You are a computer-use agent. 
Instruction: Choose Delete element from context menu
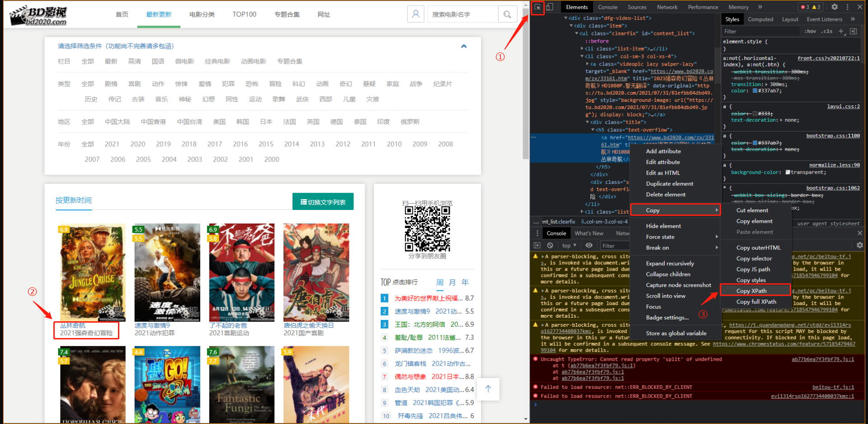[x=675, y=195]
